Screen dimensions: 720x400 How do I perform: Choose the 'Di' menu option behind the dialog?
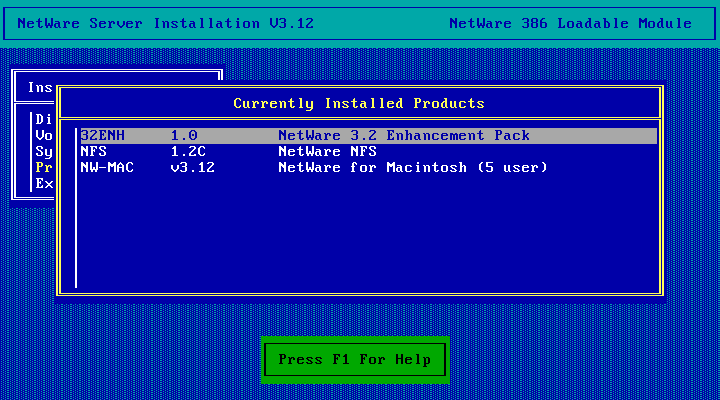44,119
